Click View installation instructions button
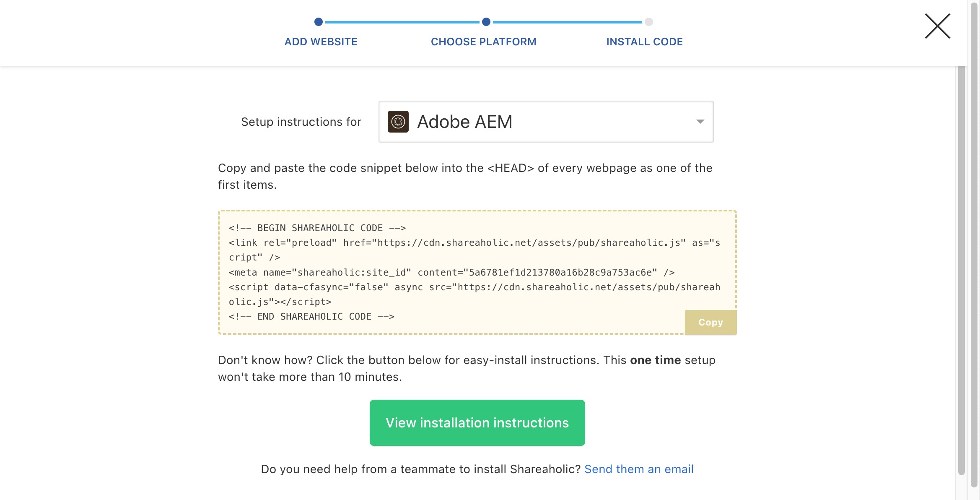The height and width of the screenshot is (500, 980). click(x=477, y=422)
